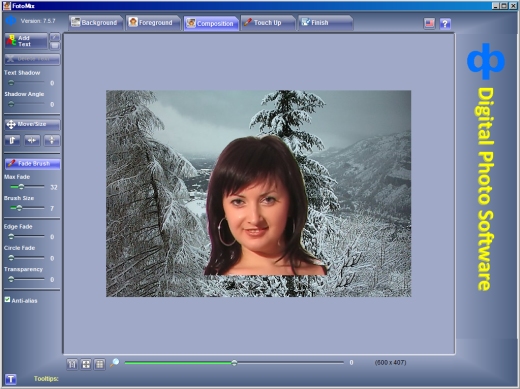Toggle the grid overlay icon

100,364
